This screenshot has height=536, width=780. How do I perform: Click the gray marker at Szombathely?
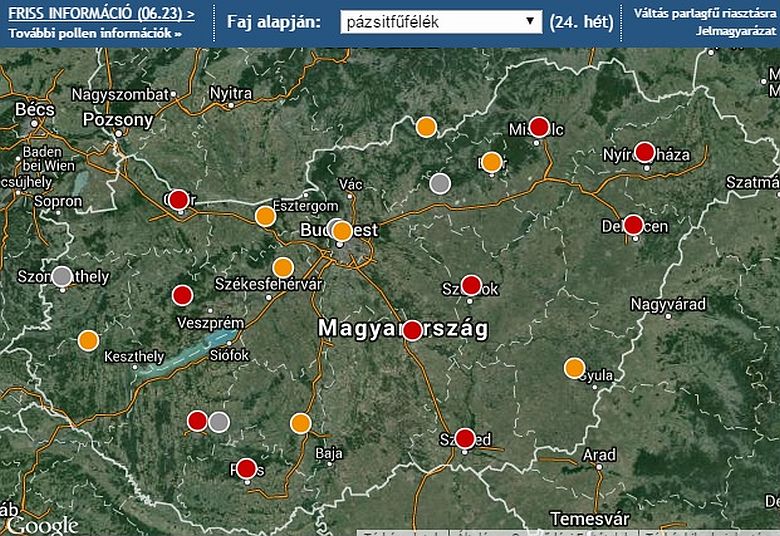(x=62, y=276)
